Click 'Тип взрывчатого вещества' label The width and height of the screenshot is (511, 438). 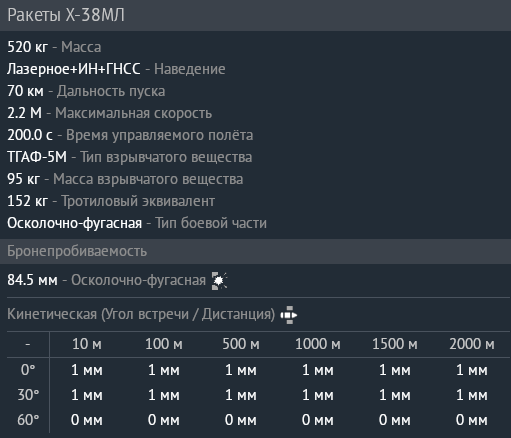point(166,157)
